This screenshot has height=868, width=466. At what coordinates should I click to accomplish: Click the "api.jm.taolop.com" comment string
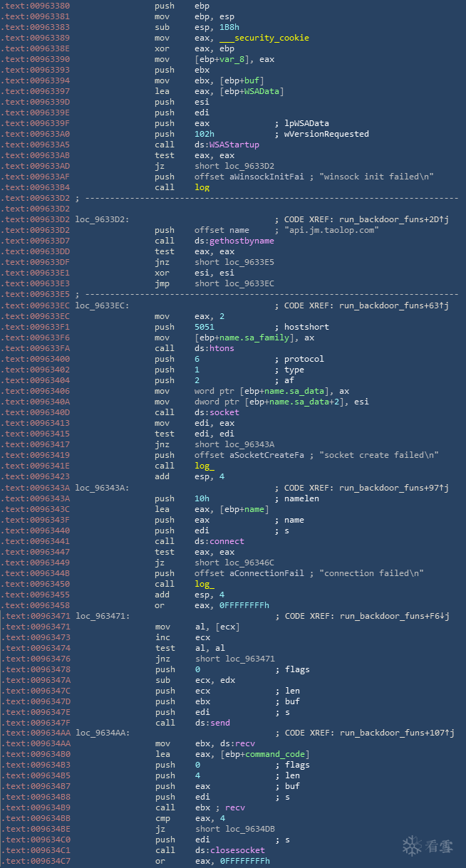[331, 230]
